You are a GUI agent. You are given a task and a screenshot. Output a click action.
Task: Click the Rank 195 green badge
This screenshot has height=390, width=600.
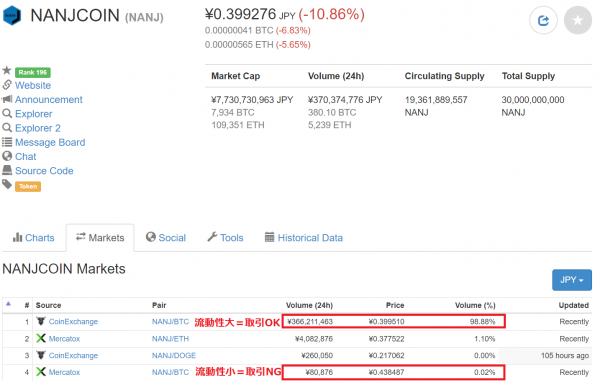point(33,72)
